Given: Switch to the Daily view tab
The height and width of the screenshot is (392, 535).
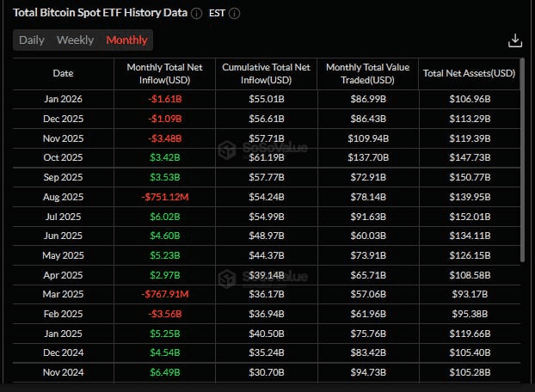Looking at the screenshot, I should (32, 40).
